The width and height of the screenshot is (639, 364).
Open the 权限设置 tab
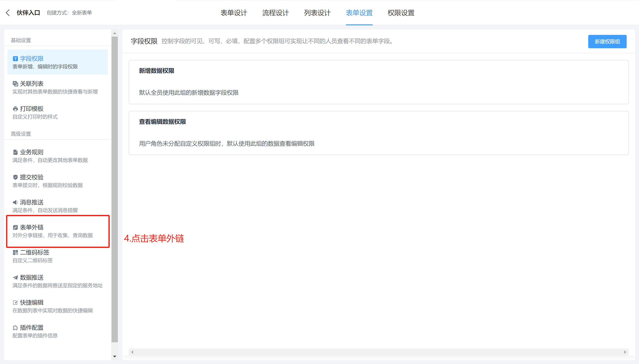pos(400,13)
